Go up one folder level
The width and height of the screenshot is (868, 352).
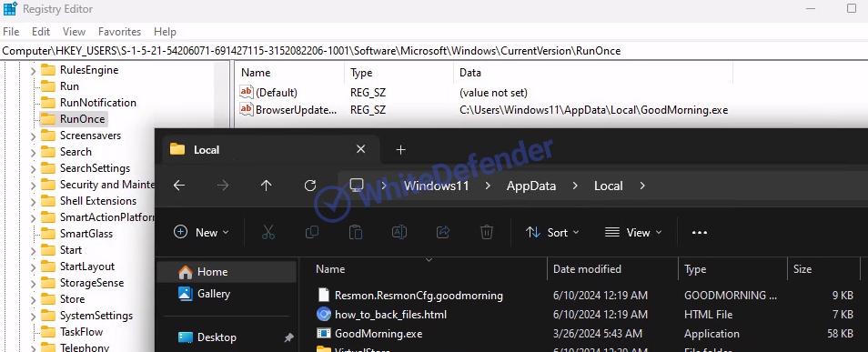tap(267, 186)
